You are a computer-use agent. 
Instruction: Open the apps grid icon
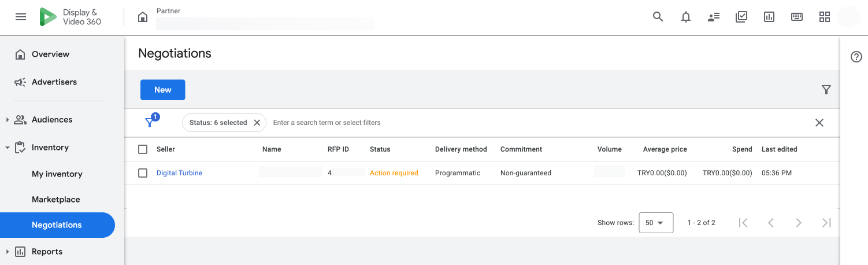(825, 17)
